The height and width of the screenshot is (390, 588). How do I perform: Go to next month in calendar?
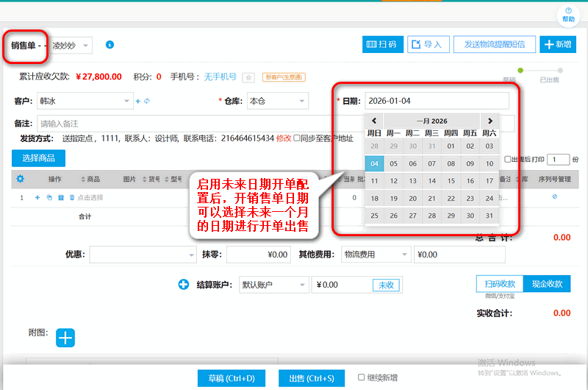coord(490,121)
